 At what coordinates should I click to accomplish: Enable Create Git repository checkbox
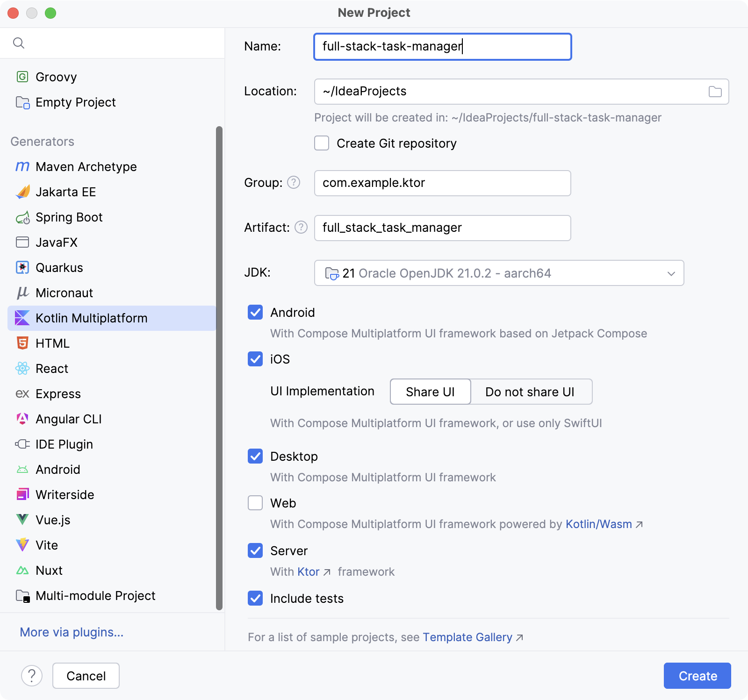pos(322,143)
